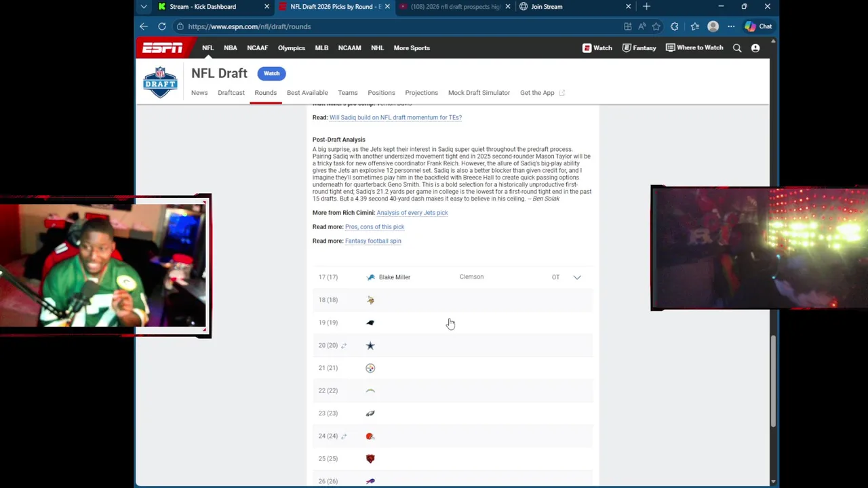Click trade arrows icon on pick 24
The image size is (868, 488).
click(344, 436)
